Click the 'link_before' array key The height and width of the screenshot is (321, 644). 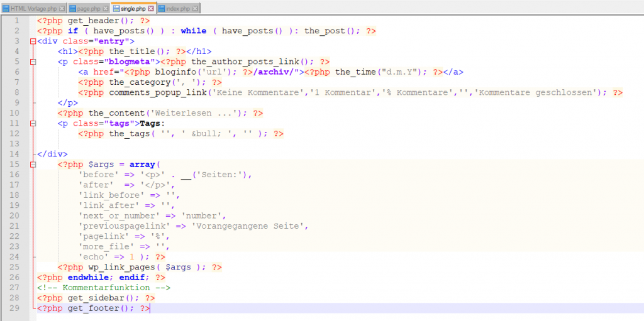click(x=111, y=195)
